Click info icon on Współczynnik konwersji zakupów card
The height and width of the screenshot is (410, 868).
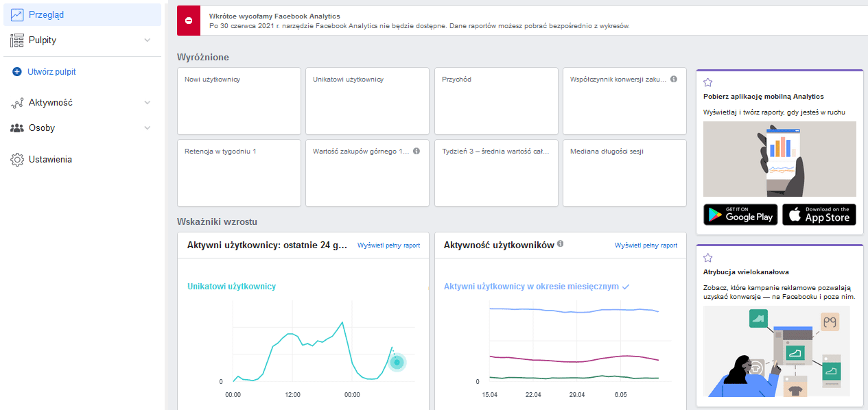coord(674,79)
